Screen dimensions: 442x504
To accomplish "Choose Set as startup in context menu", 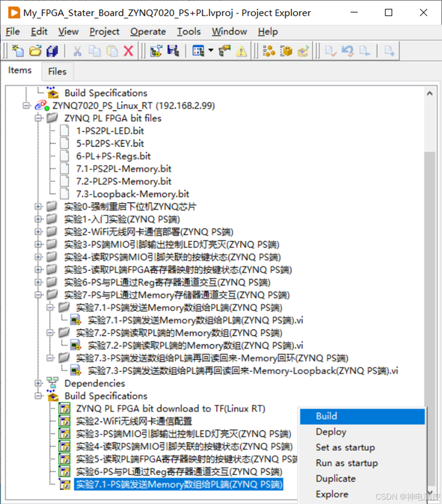I will pyautogui.click(x=362, y=447).
